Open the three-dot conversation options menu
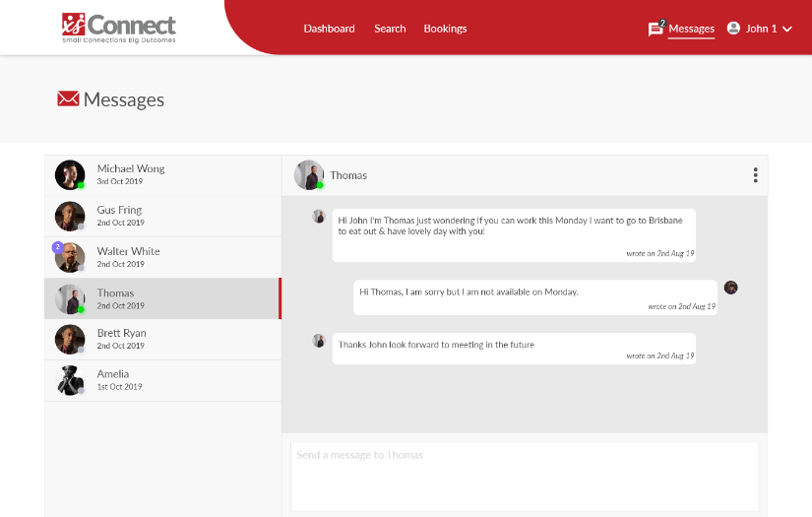Screen dimensions: 812x517 (x=755, y=175)
